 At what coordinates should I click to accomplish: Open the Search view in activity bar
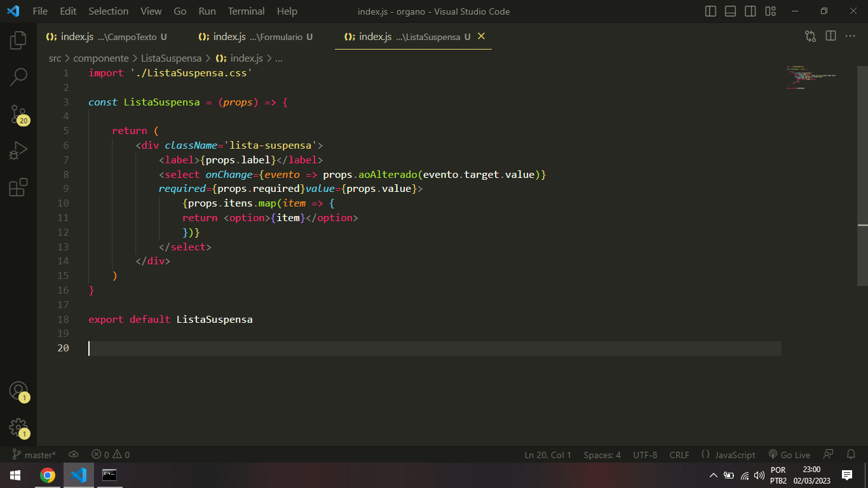pyautogui.click(x=18, y=77)
